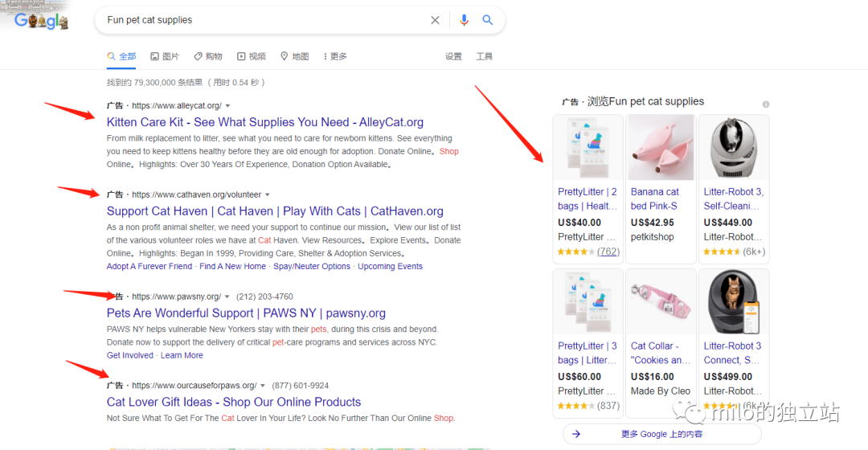Screen dimensions: 868x450
Task: Click Litter-Robot 3, Self-Cleaning title
Action: tap(734, 198)
